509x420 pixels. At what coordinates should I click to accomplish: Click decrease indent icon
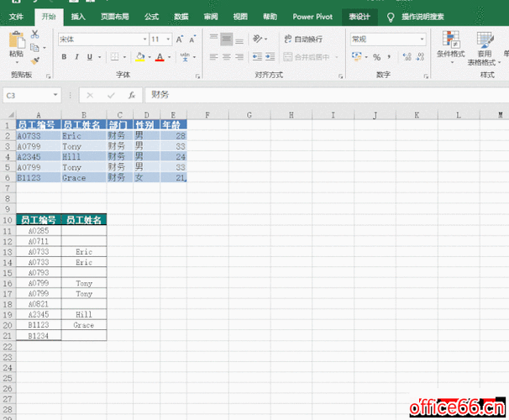point(257,57)
